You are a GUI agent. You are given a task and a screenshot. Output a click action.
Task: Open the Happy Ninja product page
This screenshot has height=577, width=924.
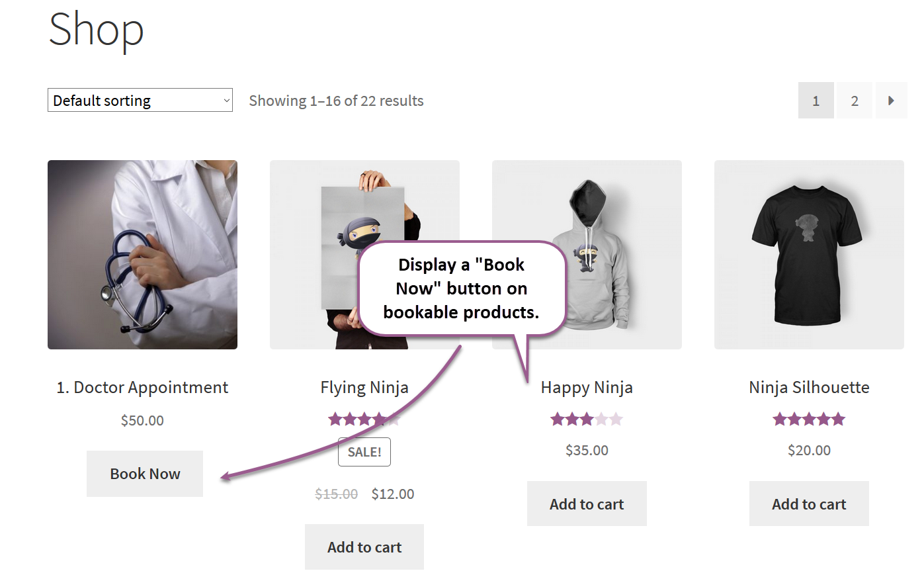click(586, 387)
